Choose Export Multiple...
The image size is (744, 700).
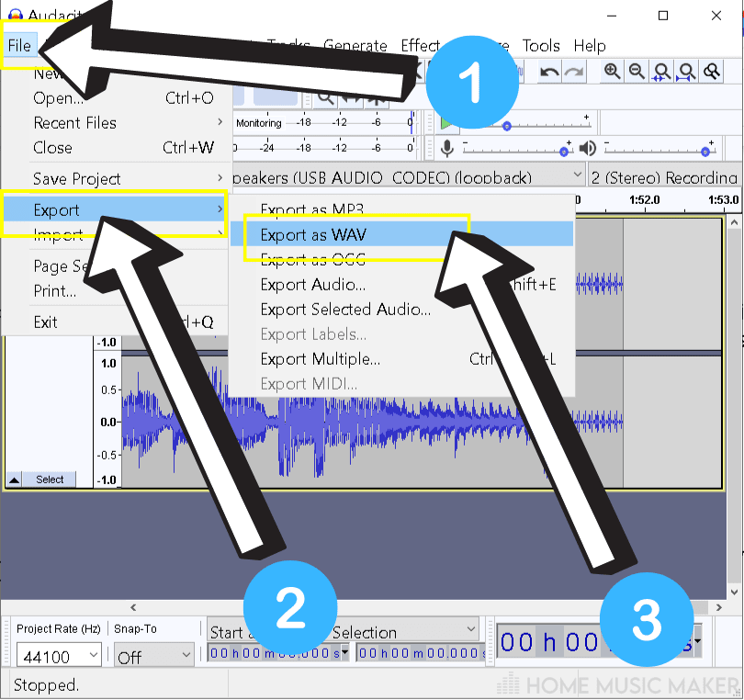[402, 359]
